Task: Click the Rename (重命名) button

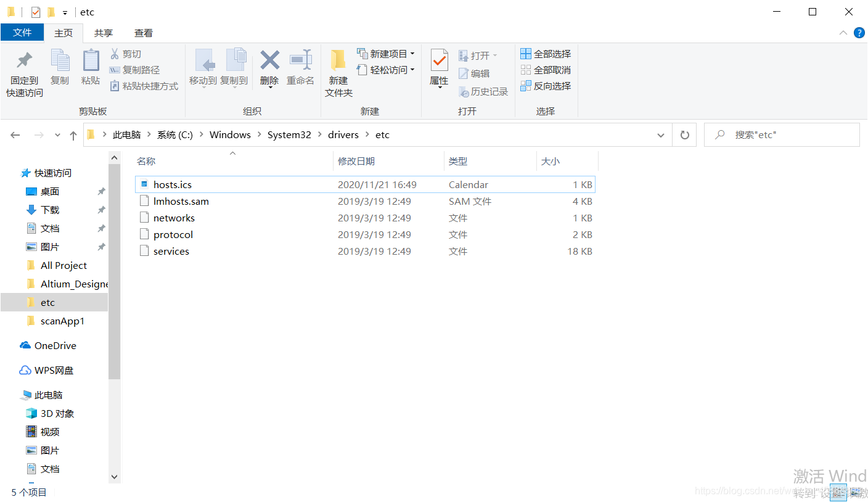Action: pyautogui.click(x=300, y=68)
